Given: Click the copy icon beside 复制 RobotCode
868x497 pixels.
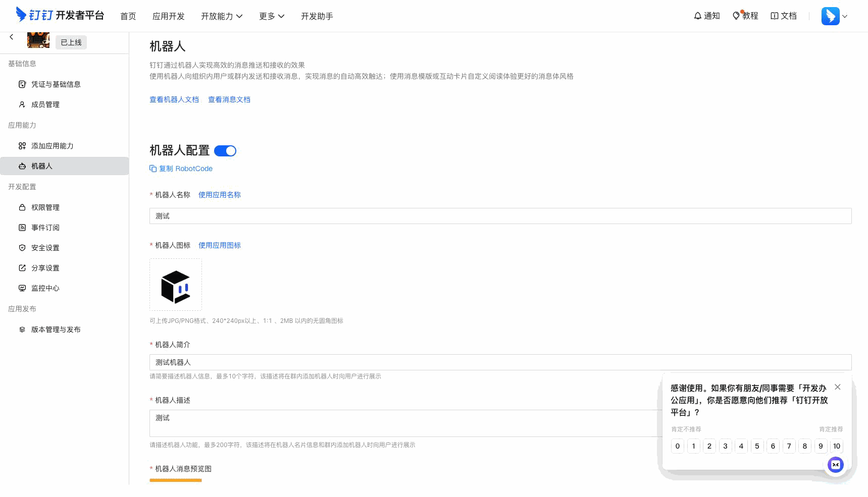Looking at the screenshot, I should pos(153,169).
